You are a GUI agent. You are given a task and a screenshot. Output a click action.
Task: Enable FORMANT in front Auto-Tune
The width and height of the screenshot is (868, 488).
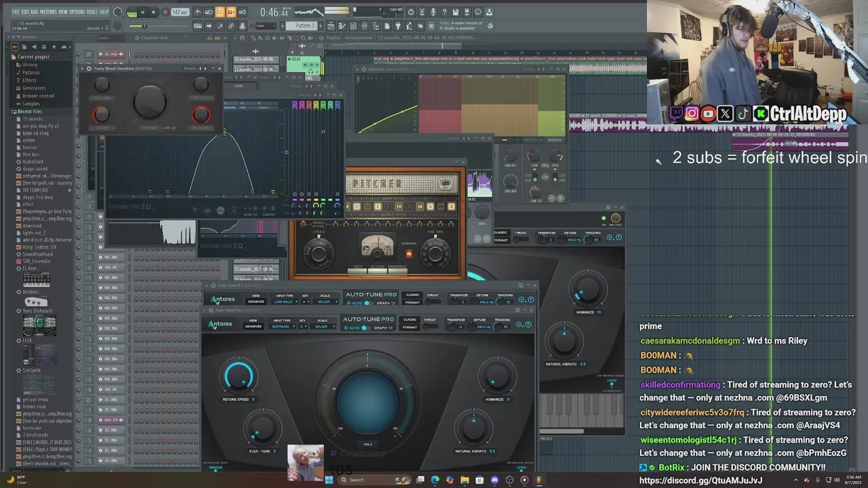(x=410, y=327)
